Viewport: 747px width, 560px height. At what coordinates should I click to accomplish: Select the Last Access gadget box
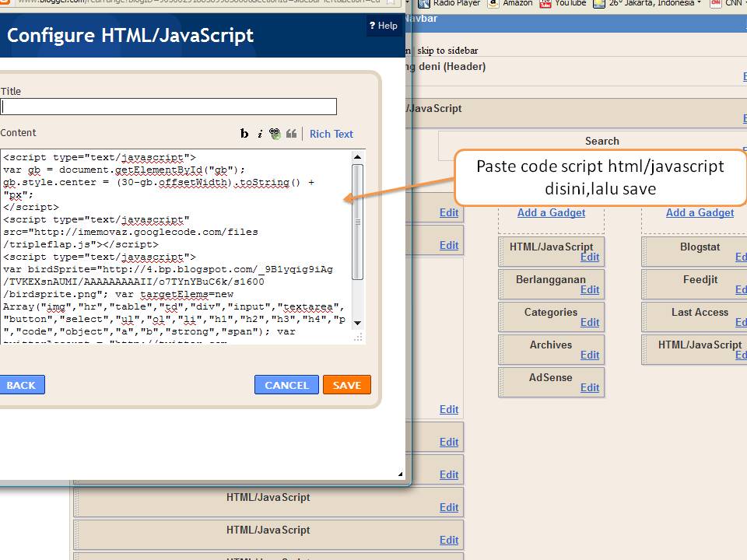point(694,317)
